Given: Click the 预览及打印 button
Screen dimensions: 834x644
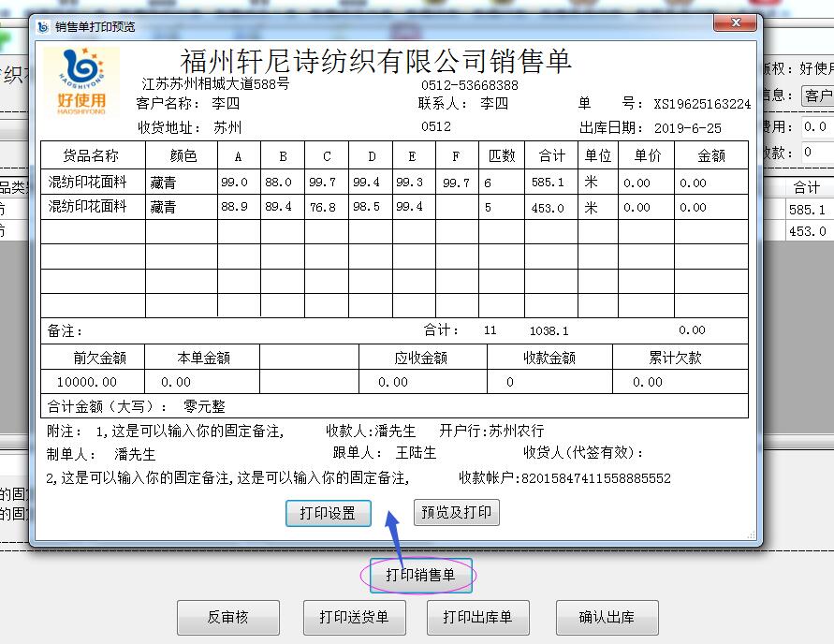Looking at the screenshot, I should [457, 512].
